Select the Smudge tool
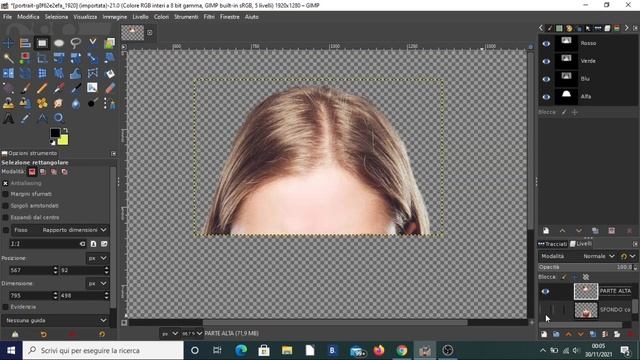The image size is (640, 360). pos(59,104)
